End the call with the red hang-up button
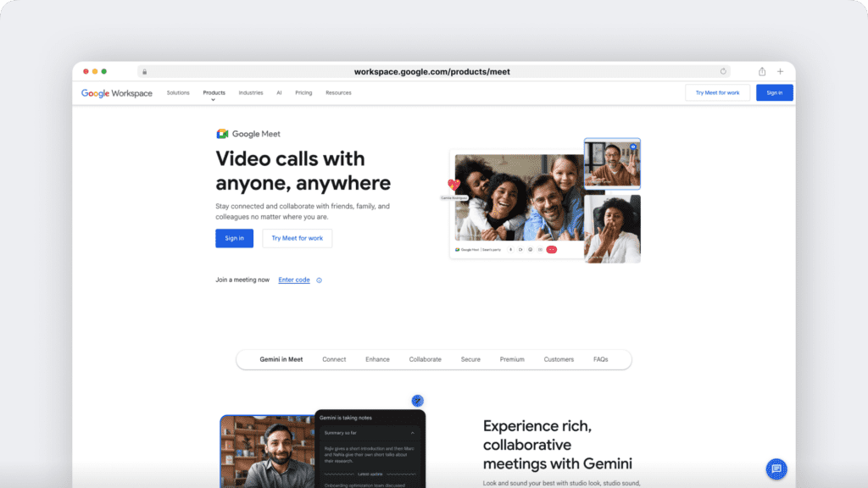868x488 pixels. [x=552, y=250]
